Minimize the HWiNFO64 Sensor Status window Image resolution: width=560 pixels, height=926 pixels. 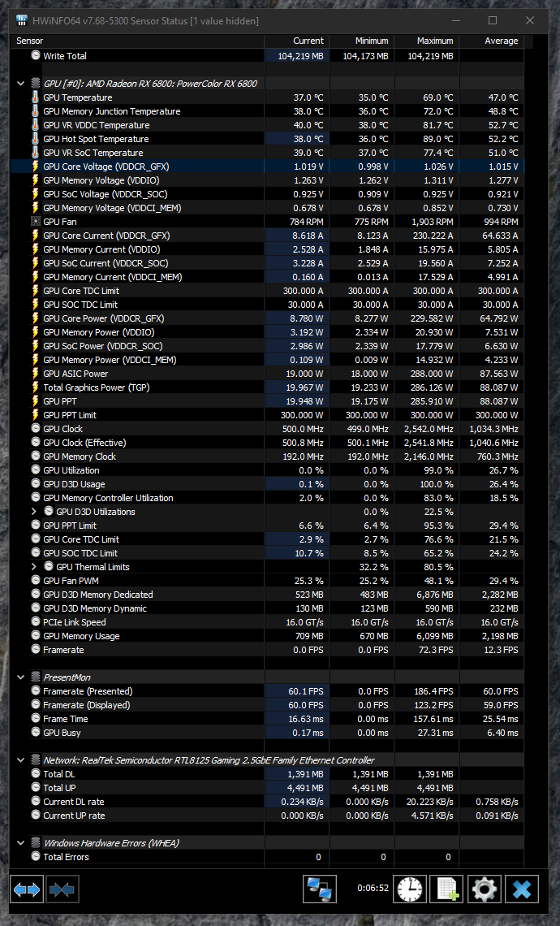point(456,20)
